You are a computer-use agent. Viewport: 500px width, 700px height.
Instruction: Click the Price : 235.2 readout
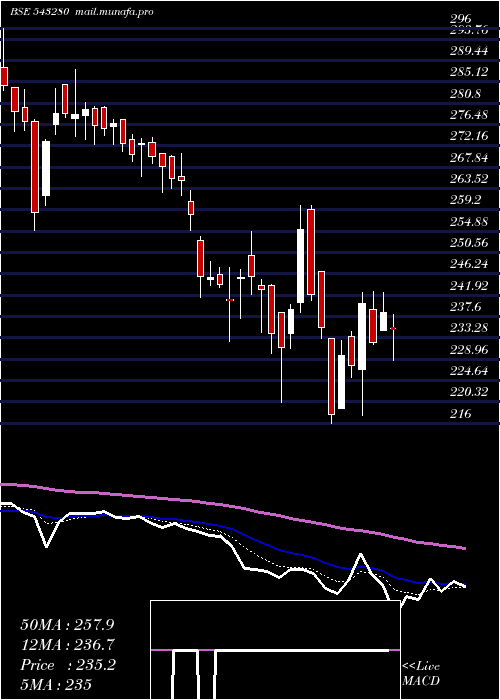point(68,665)
